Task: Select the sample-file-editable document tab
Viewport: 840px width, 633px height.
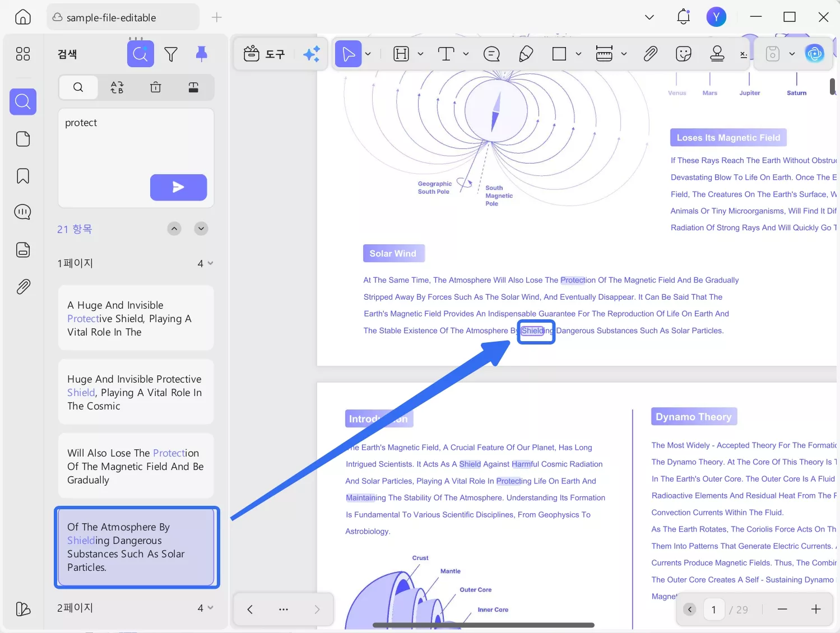Action: tap(123, 17)
